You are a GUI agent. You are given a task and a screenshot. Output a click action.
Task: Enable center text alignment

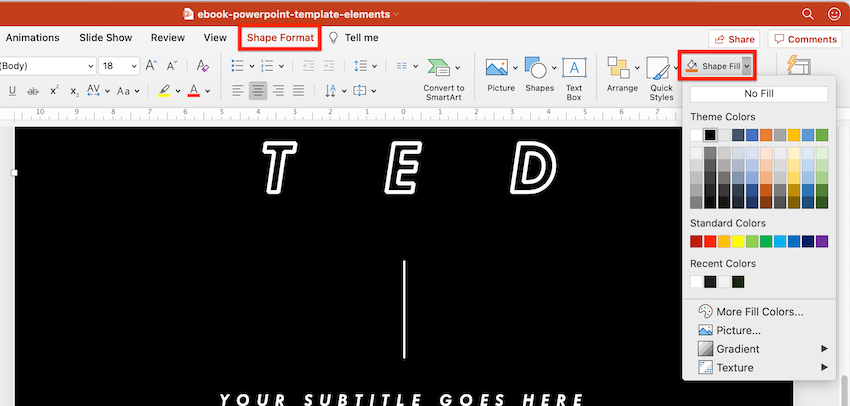pyautogui.click(x=257, y=91)
